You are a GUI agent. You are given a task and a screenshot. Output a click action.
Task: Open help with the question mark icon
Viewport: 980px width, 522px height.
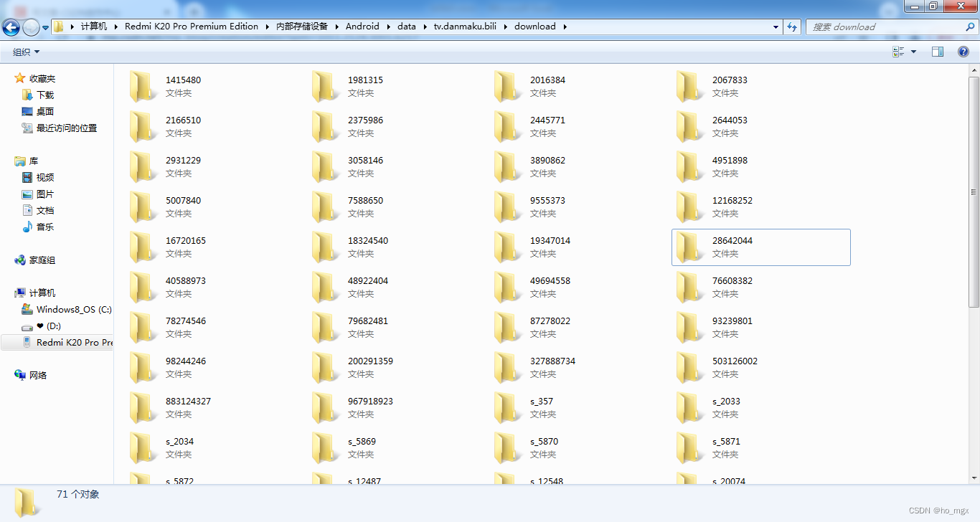963,52
